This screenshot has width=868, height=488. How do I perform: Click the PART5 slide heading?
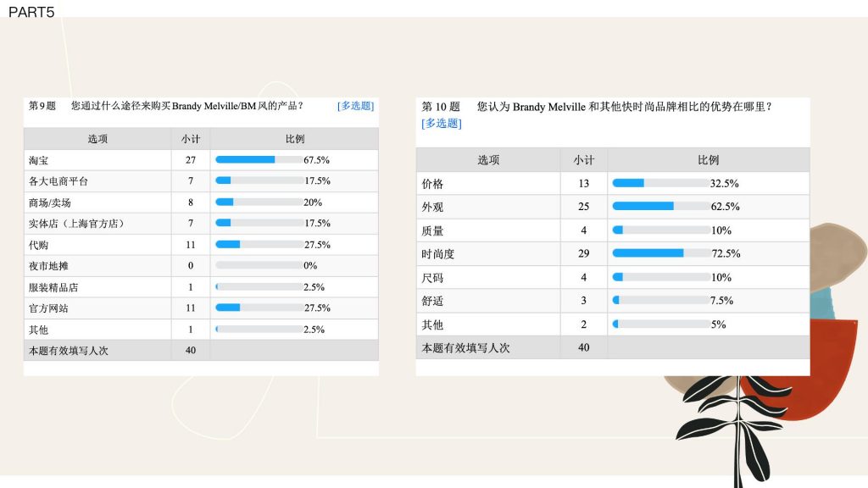[31, 12]
